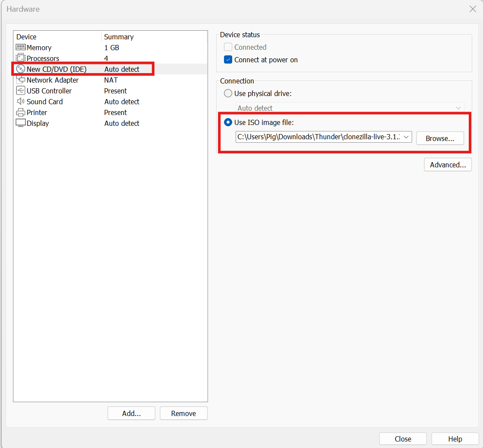Click Browse to choose ISO file
The image size is (483, 448).
pyautogui.click(x=440, y=138)
